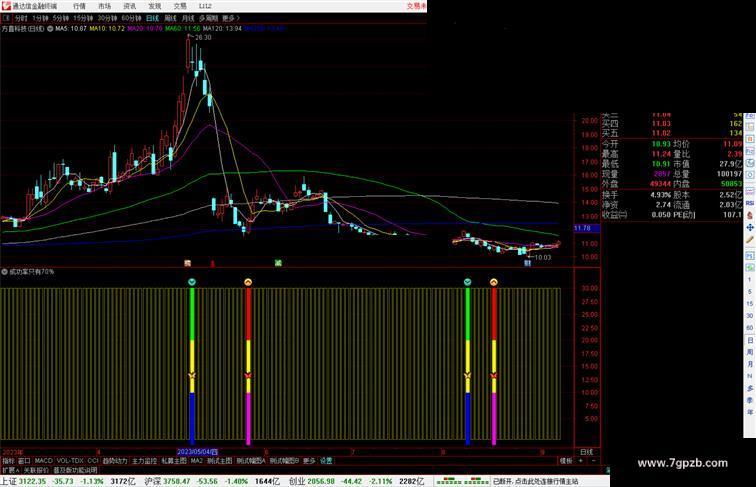
Task: Select the MACD indicator tab
Action: coord(43,461)
